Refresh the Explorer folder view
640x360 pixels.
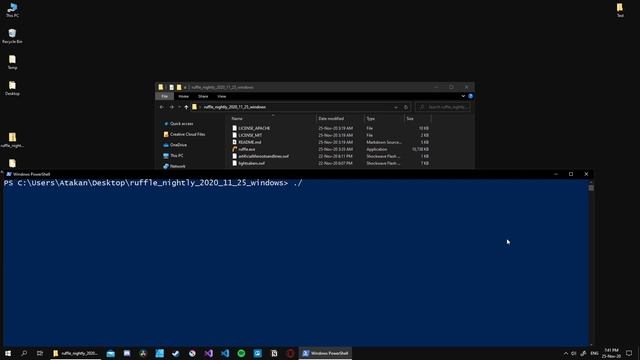pyautogui.click(x=406, y=107)
